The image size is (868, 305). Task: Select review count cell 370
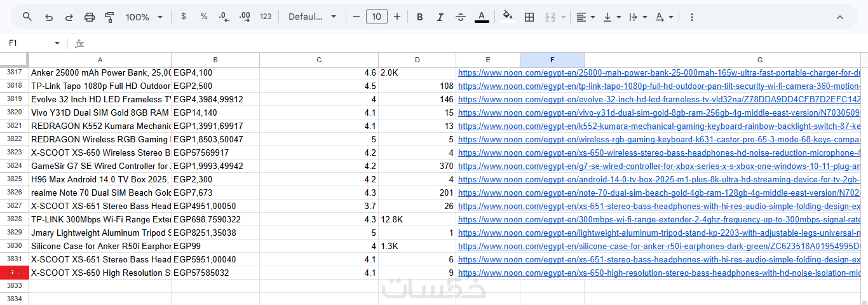coord(417,166)
